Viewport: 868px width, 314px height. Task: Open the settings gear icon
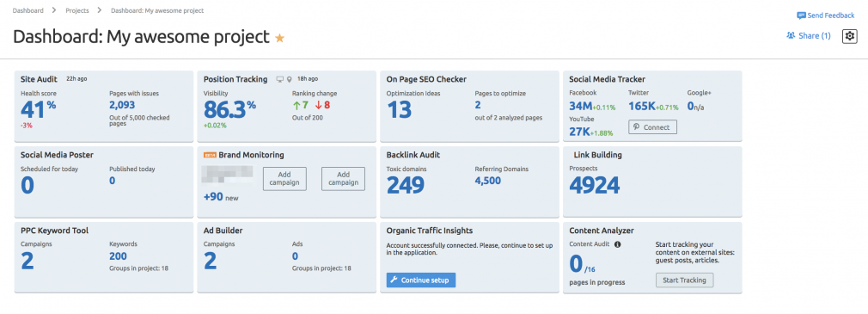tap(849, 36)
